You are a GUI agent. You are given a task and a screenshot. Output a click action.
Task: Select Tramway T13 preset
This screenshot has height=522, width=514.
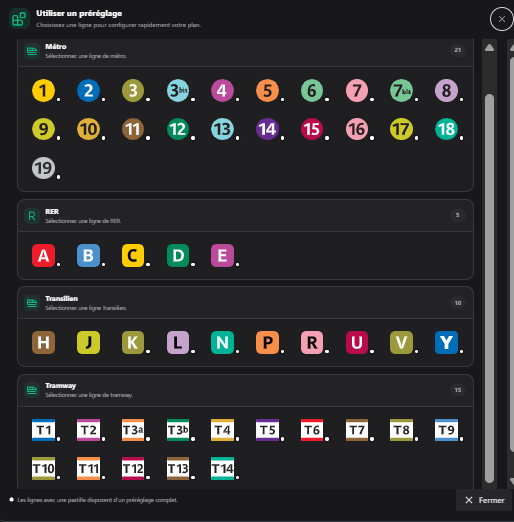[x=178, y=469]
